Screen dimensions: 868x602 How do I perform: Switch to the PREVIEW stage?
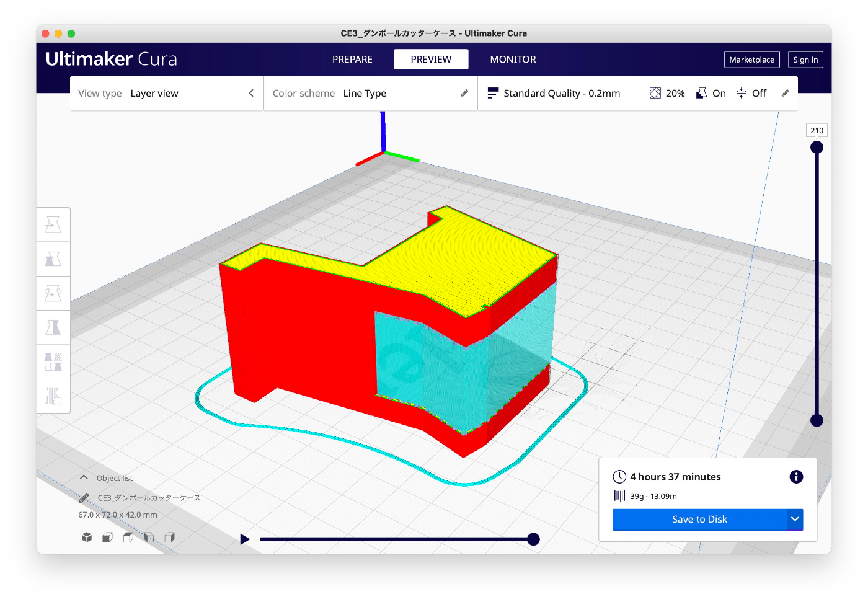point(431,60)
